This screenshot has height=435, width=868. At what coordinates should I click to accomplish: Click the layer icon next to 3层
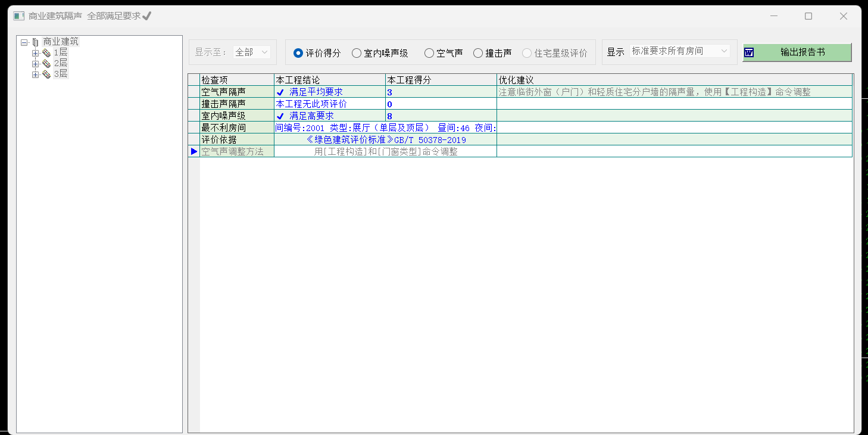(46, 74)
